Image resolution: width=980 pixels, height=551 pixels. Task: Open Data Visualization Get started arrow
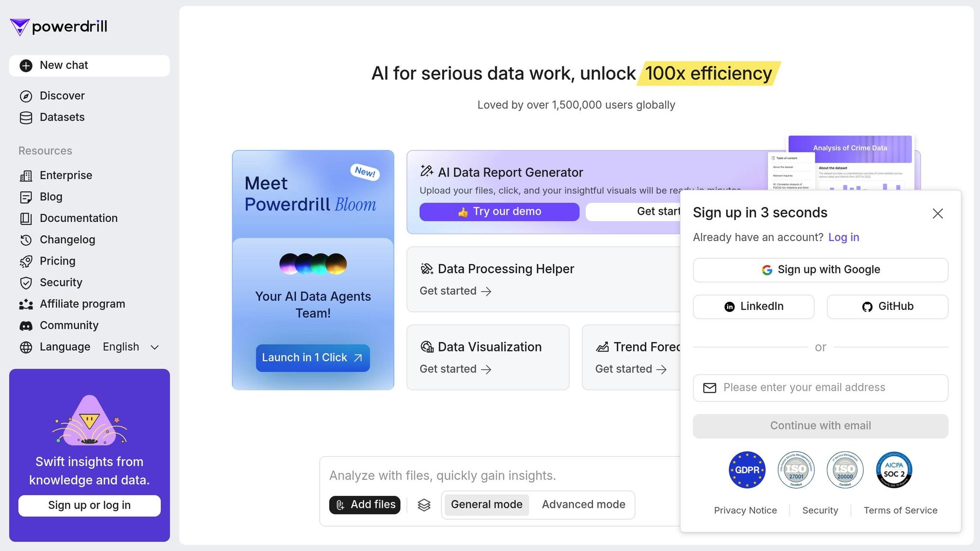[x=486, y=369]
